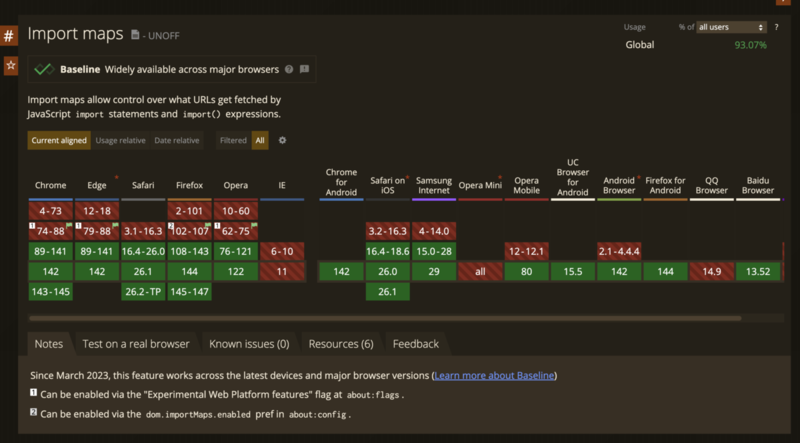Select the All browsers filter
Image resolution: width=800 pixels, height=443 pixels.
[260, 140]
